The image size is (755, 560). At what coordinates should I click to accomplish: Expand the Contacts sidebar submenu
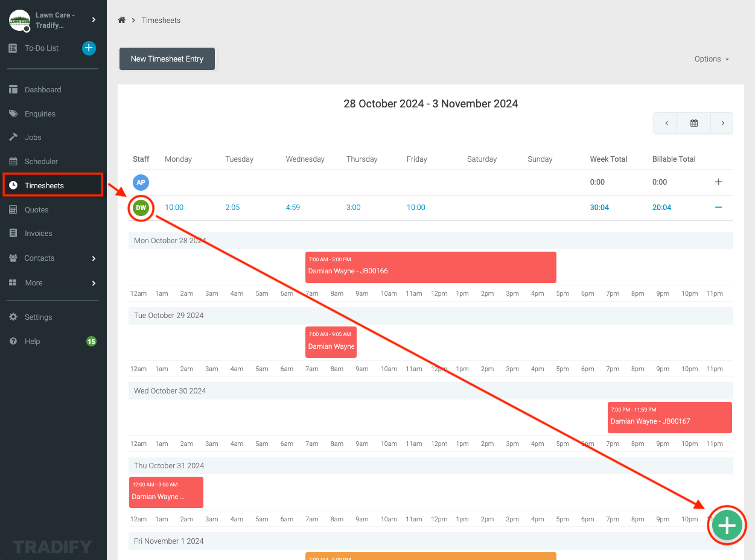coord(40,258)
